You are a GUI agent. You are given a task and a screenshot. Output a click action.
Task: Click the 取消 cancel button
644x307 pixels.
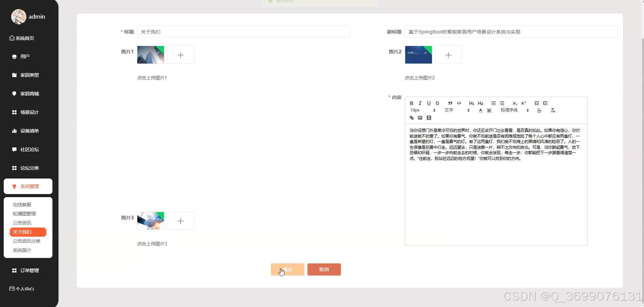[324, 269]
